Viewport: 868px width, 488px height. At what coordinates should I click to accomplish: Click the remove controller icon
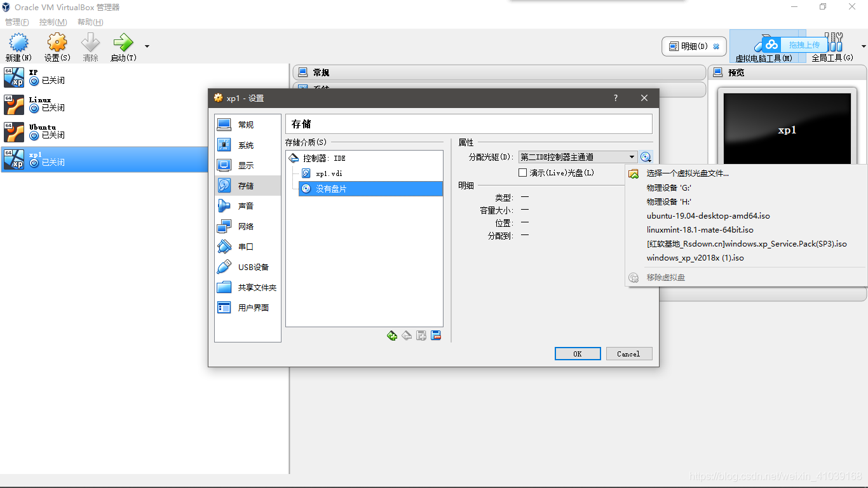click(407, 335)
